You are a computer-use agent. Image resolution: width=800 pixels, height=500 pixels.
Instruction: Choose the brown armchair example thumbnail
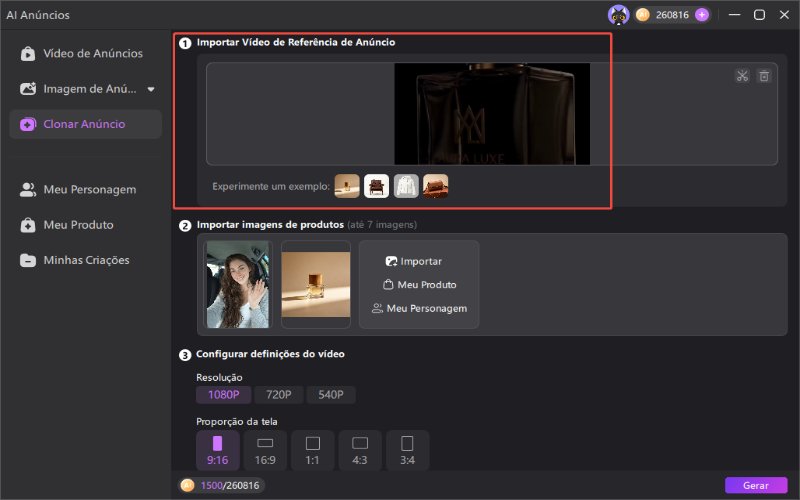click(x=377, y=186)
